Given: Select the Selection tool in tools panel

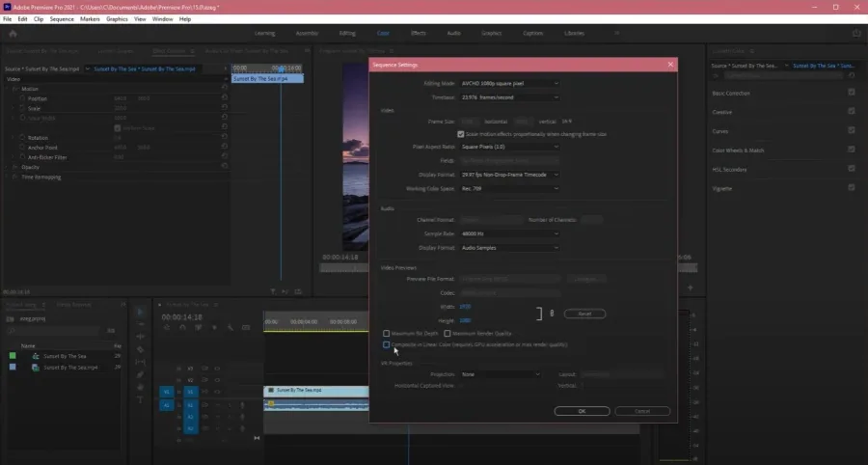Looking at the screenshot, I should pyautogui.click(x=140, y=312).
